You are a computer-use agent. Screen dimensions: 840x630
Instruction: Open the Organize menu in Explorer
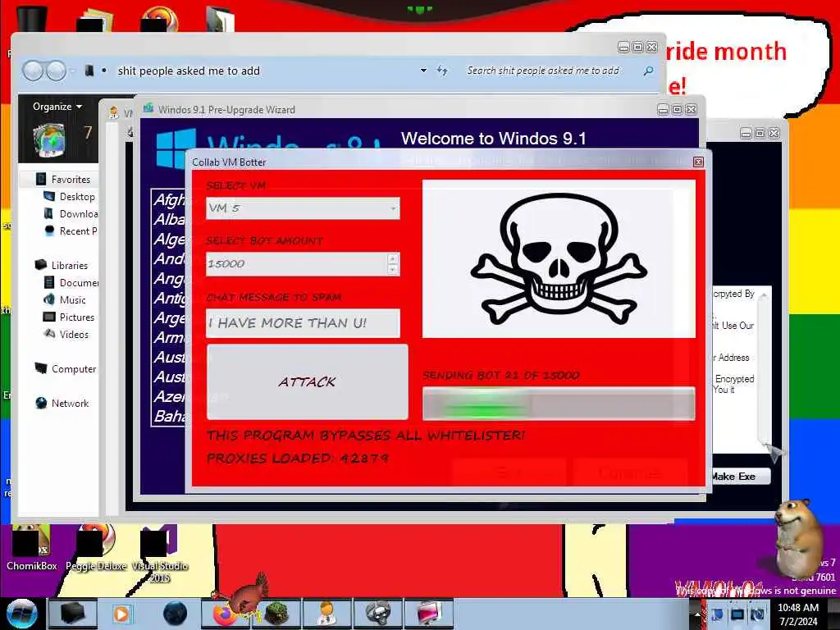coord(57,106)
